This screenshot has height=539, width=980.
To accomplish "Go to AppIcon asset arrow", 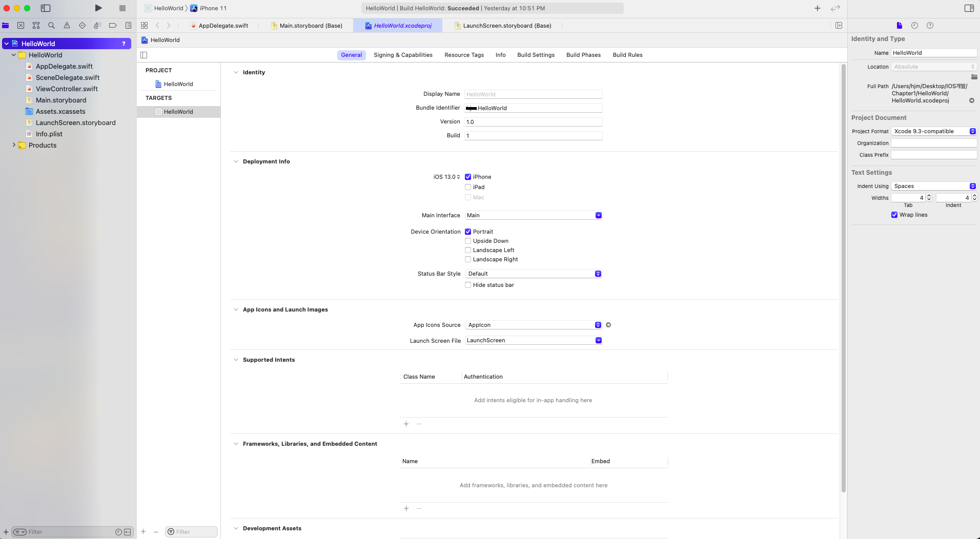I will (608, 325).
